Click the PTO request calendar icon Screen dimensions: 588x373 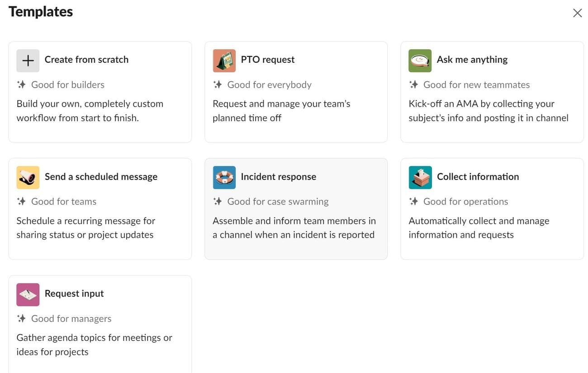click(224, 60)
